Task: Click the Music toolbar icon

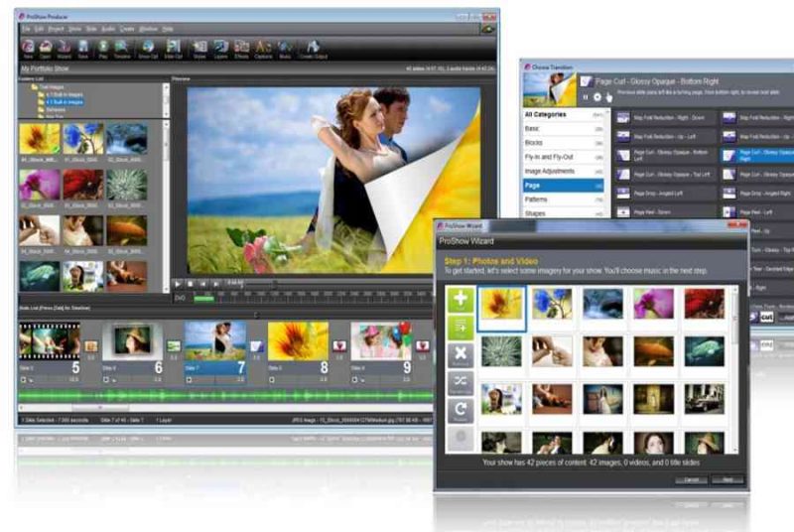Action: coord(285,48)
